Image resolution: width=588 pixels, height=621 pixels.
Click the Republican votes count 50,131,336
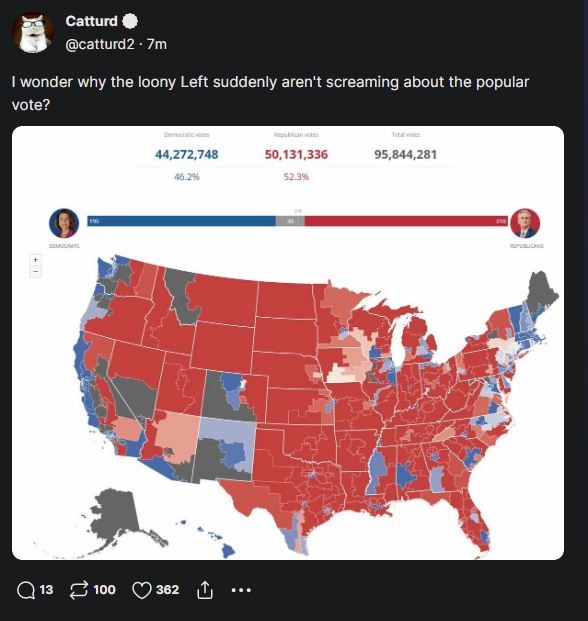pos(296,154)
